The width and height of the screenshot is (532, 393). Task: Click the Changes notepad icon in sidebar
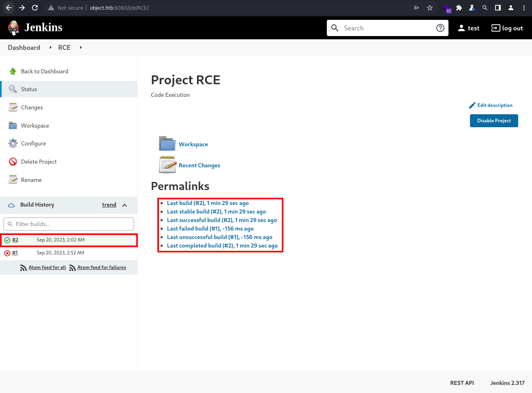pos(13,107)
